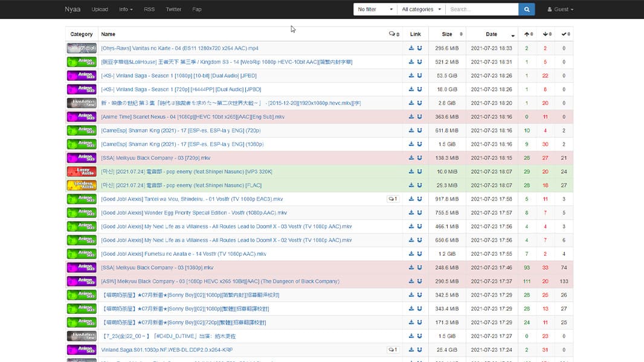644x362 pixels.
Task: Download torrent for Vanitas no Karte - 04
Action: pos(411,48)
